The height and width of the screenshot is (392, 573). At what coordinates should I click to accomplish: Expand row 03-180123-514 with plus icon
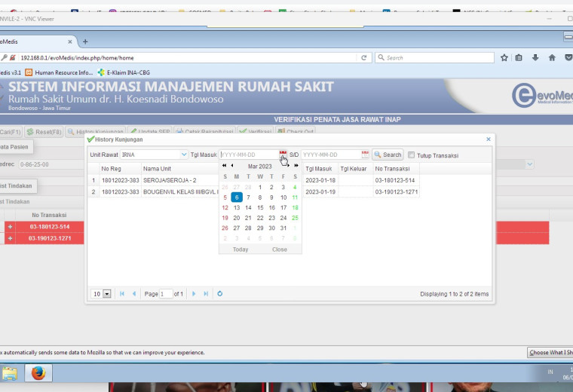tap(11, 227)
